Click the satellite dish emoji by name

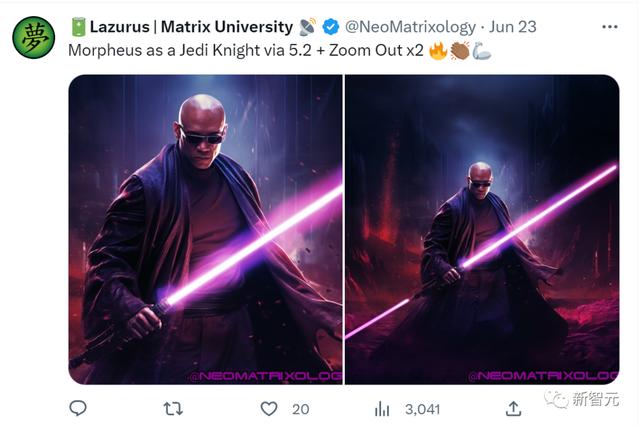pyautogui.click(x=309, y=27)
